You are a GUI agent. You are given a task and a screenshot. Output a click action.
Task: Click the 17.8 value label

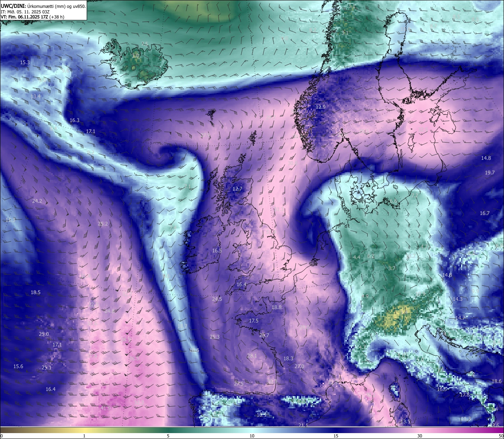pos(465,395)
